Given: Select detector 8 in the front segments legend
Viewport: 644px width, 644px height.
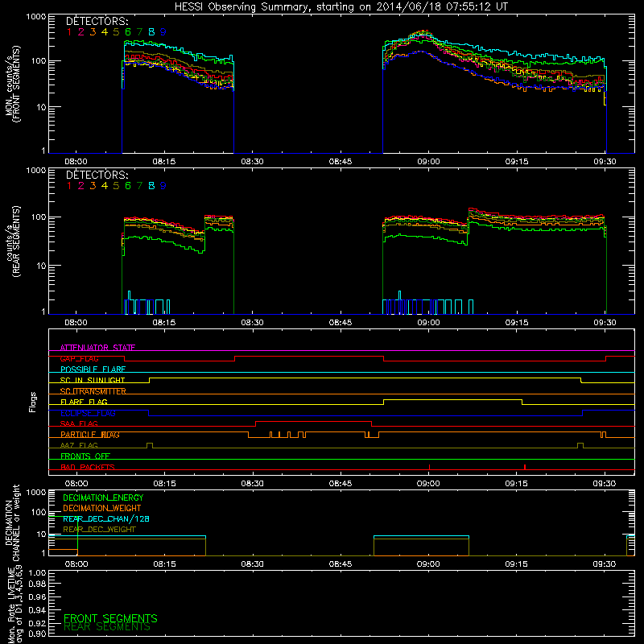Looking at the screenshot, I should pos(151,32).
